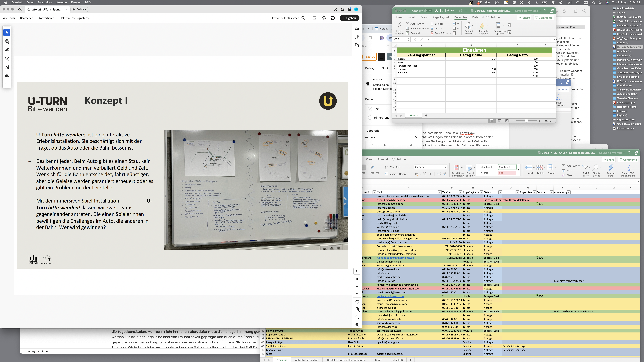Open the Datei menu in macOS menu bar

pos(30,2)
